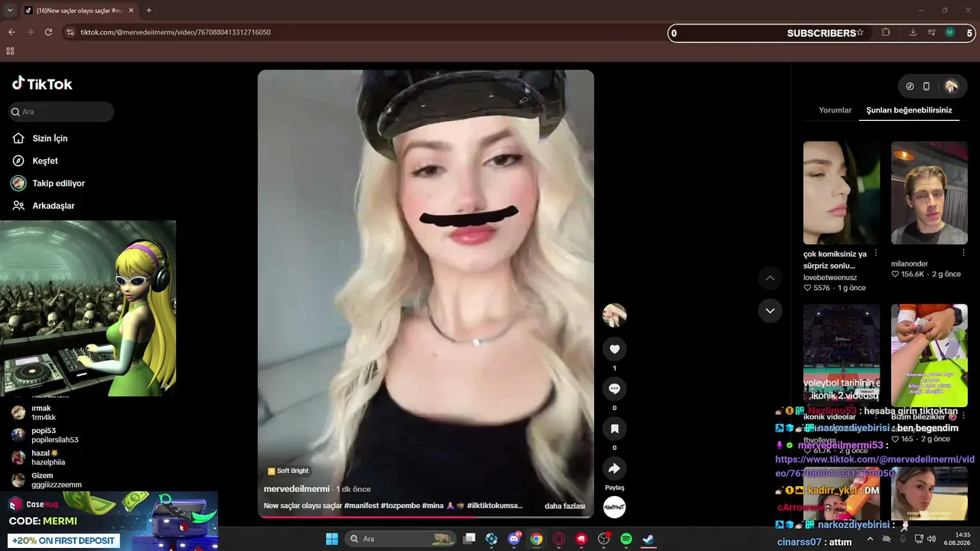Close the TikTok browser tab
Image resolution: width=980 pixels, height=551 pixels.
click(131, 11)
